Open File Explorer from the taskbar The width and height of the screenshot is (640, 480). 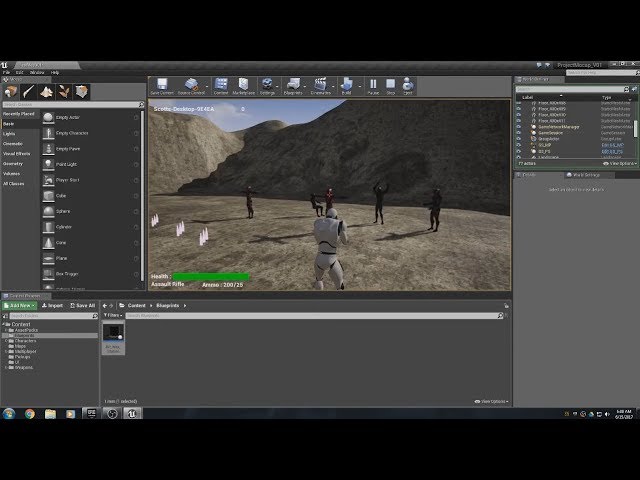pos(50,414)
